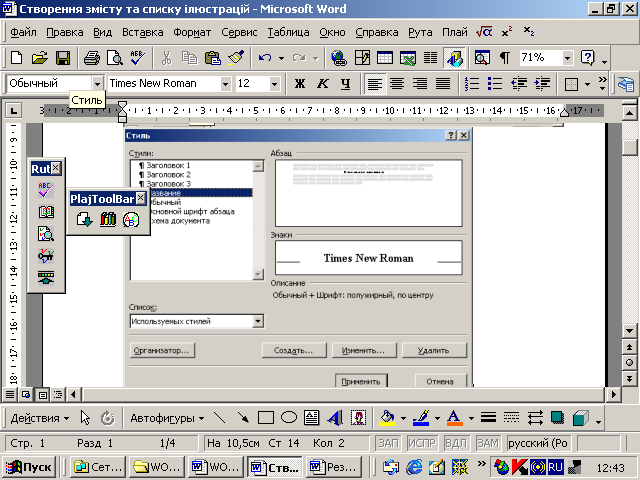The width and height of the screenshot is (640, 480).
Task: Open the Используемых стилей list dropdown
Action: [x=258, y=321]
